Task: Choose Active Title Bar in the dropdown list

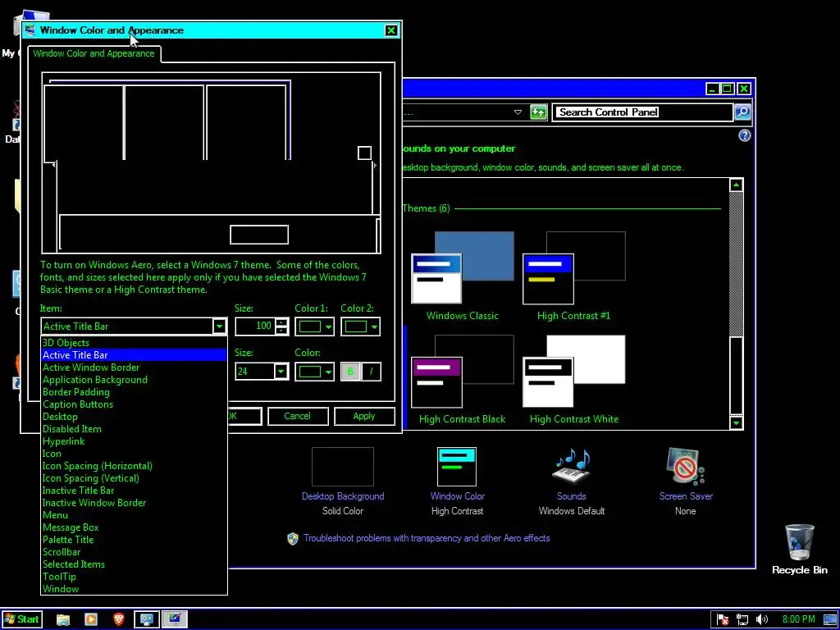Action: pyautogui.click(x=134, y=355)
